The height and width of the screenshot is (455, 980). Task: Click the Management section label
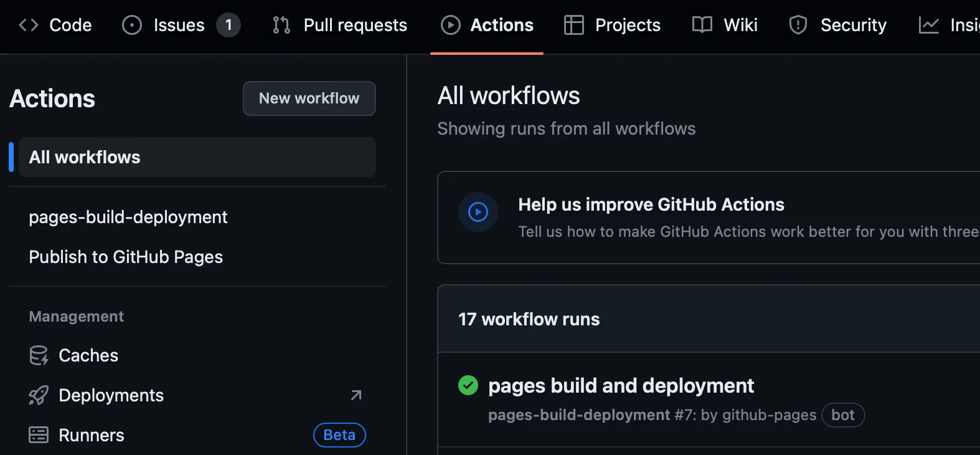[x=77, y=317]
